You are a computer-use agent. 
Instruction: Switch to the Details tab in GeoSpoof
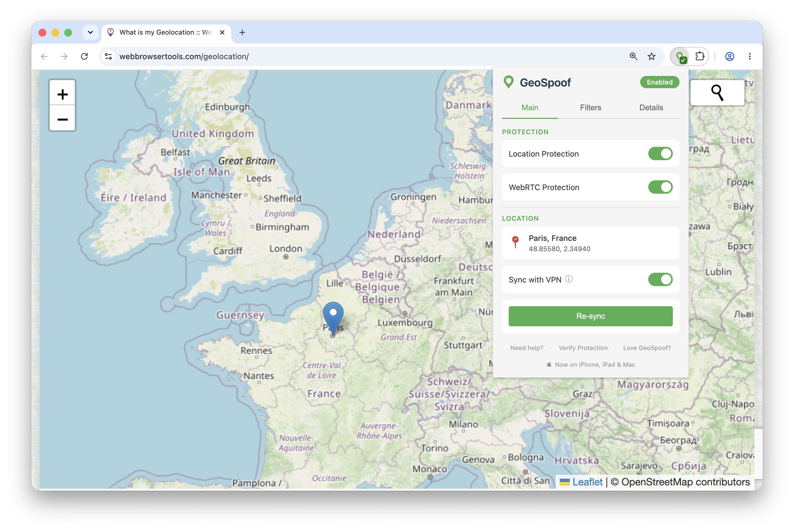click(651, 107)
